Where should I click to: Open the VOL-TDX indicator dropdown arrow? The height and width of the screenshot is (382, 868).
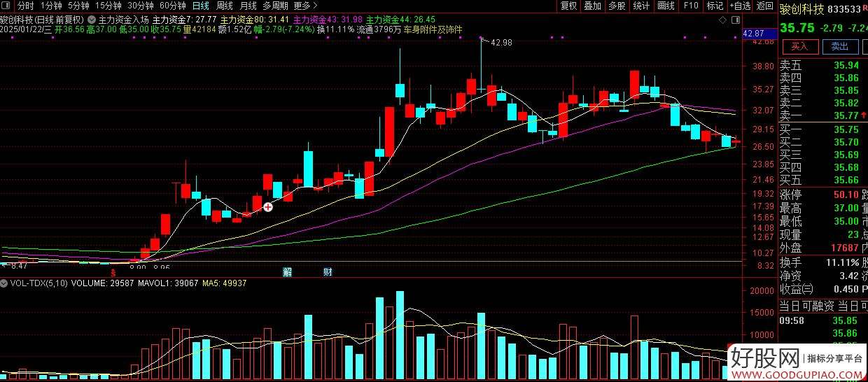pyautogui.click(x=4, y=284)
